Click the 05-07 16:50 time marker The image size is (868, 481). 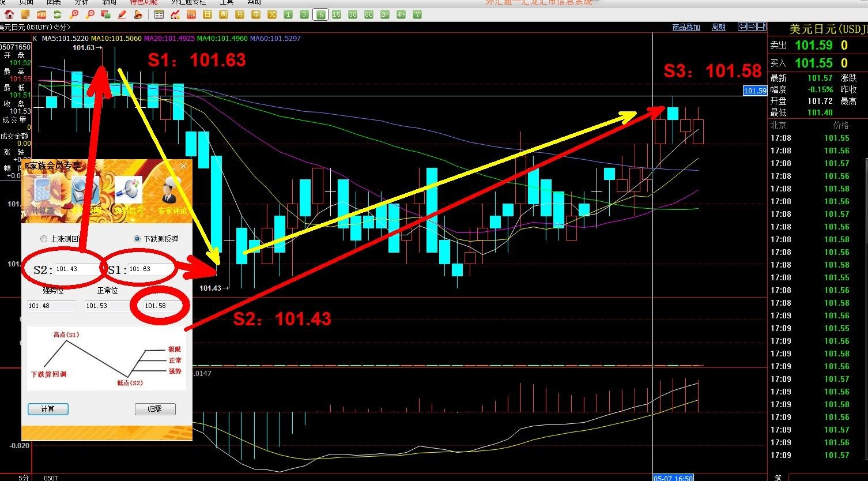pos(673,478)
